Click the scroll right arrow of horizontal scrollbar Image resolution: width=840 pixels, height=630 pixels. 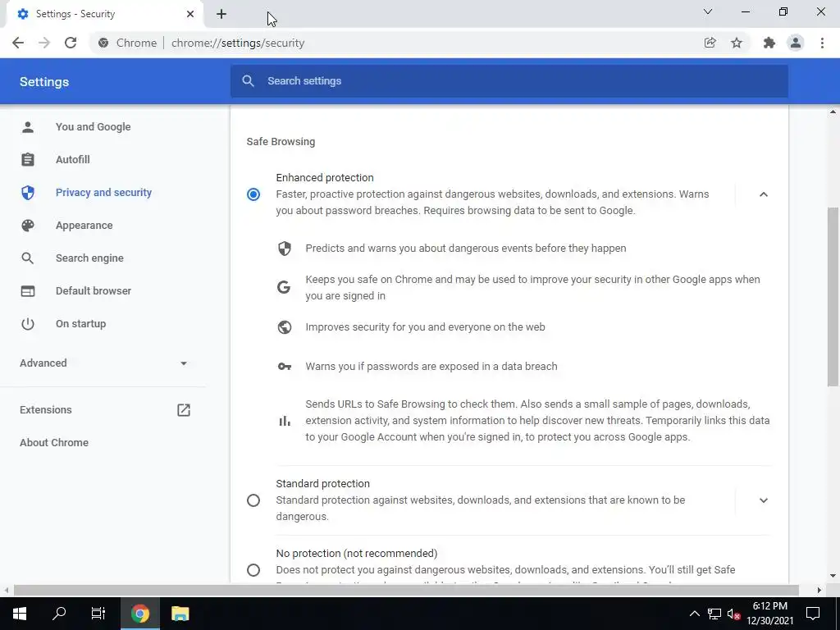coord(819,590)
